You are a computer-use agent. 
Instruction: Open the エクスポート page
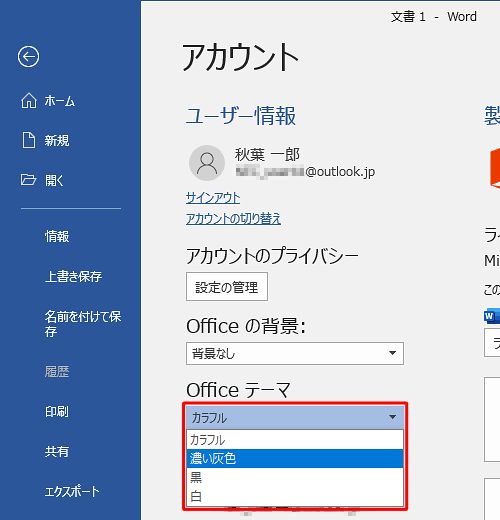(72, 491)
